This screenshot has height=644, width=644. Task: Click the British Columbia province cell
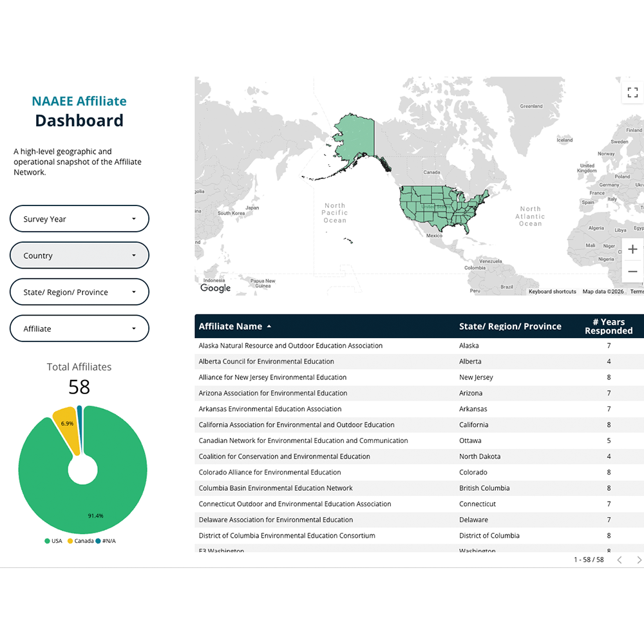(x=484, y=488)
